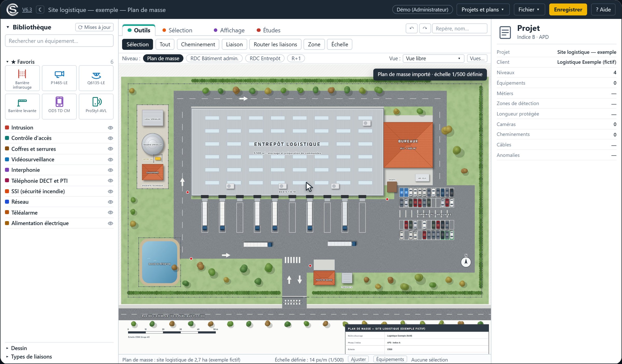Pick the P1465-LE camera favorite
Screen dimensions: 622x364
coord(59,78)
